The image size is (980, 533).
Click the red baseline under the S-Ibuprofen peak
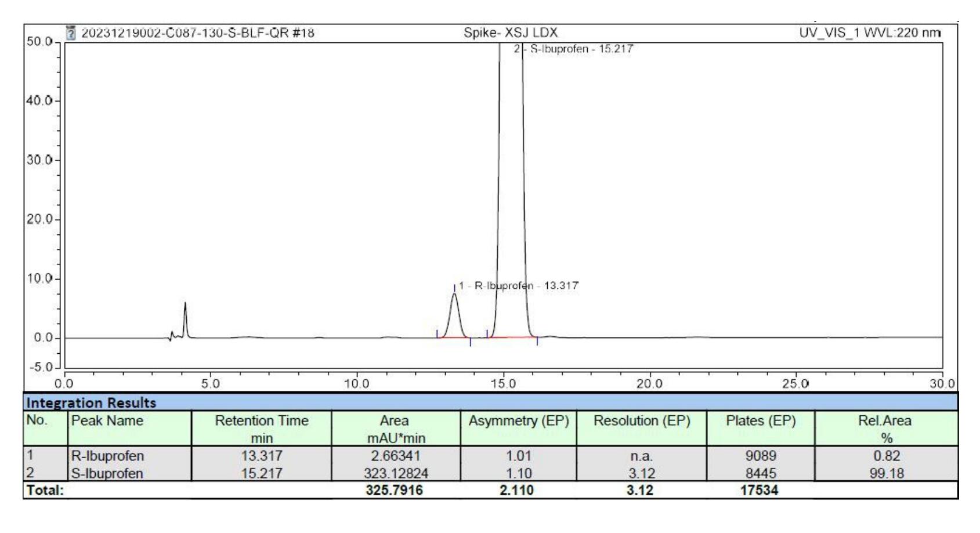click(512, 337)
